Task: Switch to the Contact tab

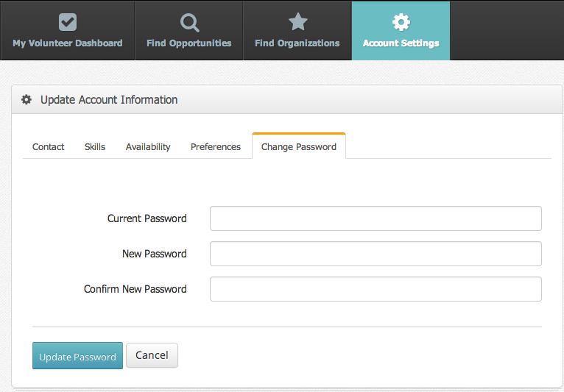Action: (x=48, y=146)
